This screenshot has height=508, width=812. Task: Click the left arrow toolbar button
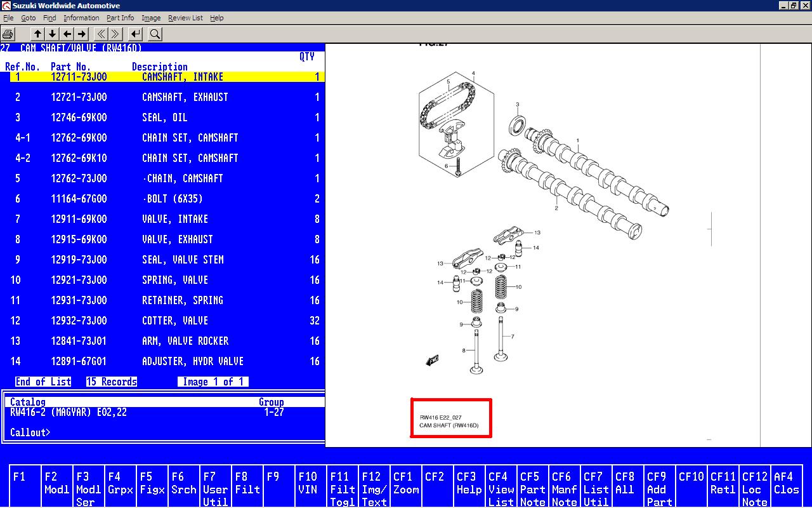(x=67, y=34)
